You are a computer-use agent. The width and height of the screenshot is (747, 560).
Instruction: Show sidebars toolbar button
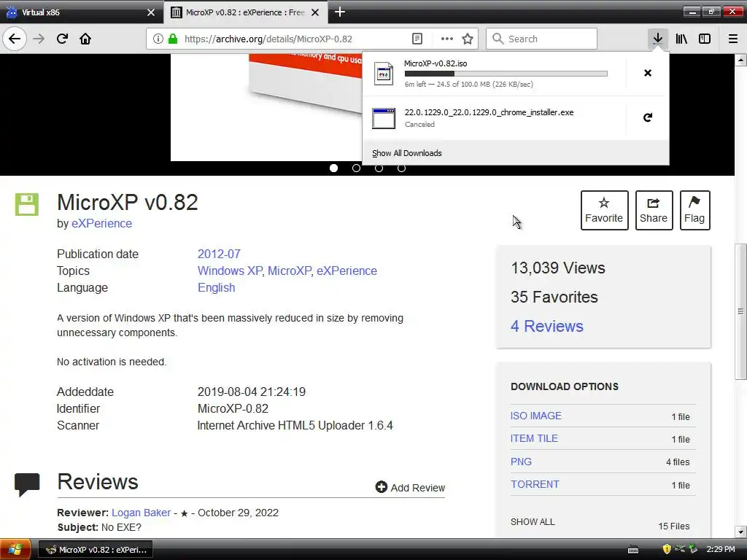(705, 39)
